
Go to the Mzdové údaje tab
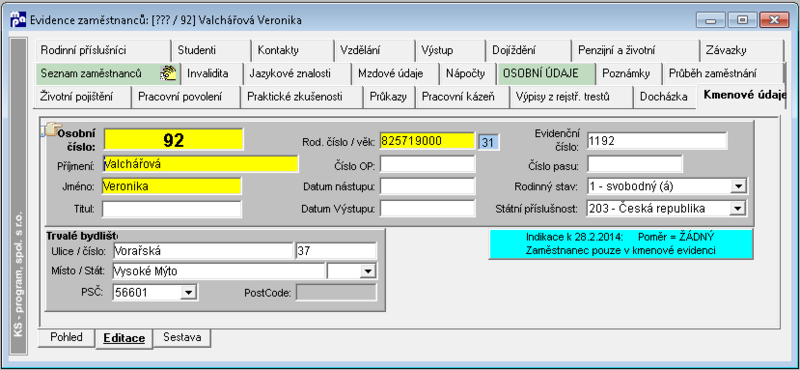tap(395, 73)
